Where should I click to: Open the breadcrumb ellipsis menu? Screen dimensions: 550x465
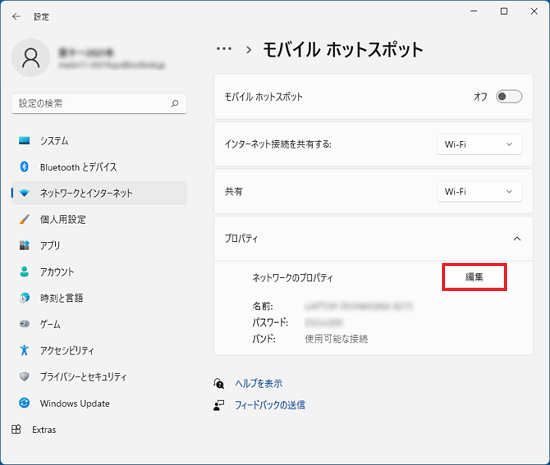(224, 49)
